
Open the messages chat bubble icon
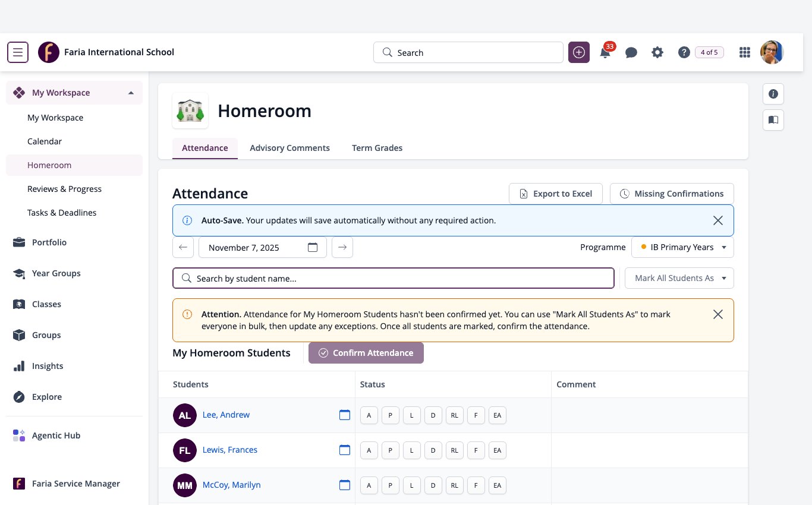(631, 52)
